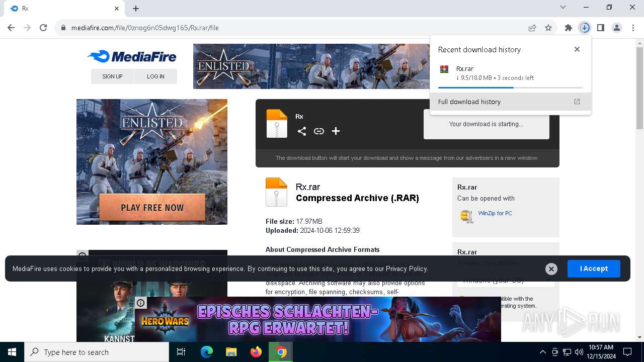Click the Hero Wars banner ad
The height and width of the screenshot is (362, 644).
point(318,319)
